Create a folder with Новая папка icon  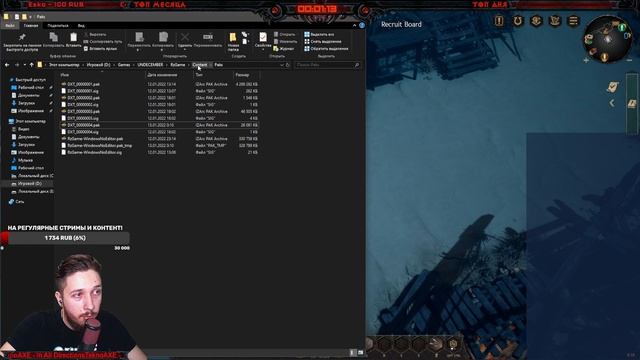pyautogui.click(x=233, y=38)
